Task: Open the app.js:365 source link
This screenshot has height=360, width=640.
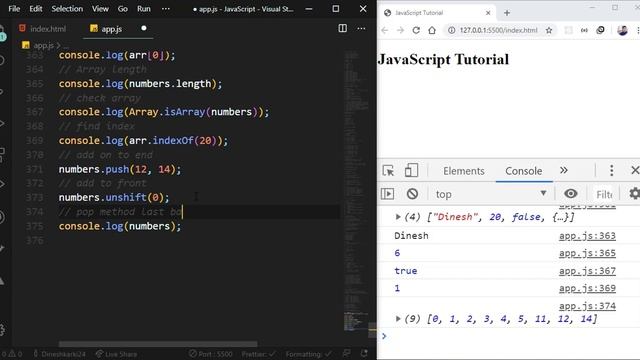Action: [x=587, y=253]
